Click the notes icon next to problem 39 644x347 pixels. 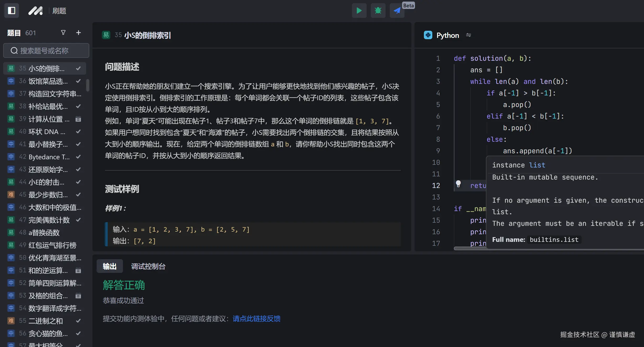78,119
